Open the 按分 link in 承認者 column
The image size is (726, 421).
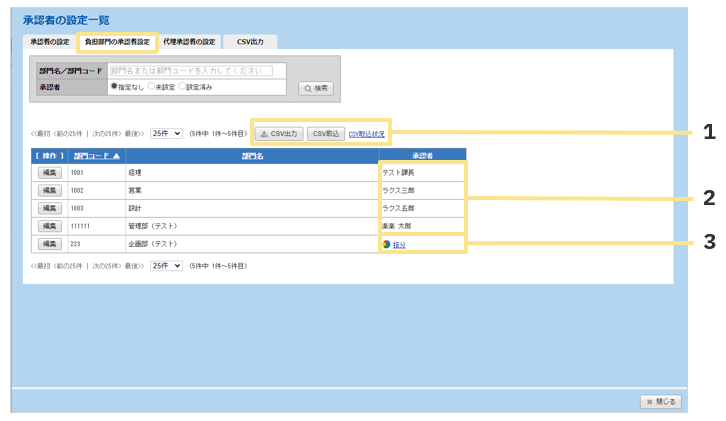(x=399, y=245)
